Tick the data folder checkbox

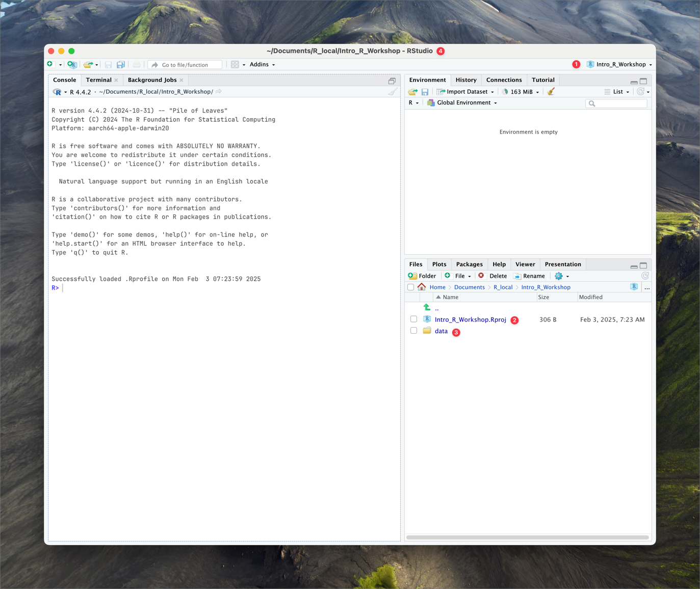pos(413,331)
